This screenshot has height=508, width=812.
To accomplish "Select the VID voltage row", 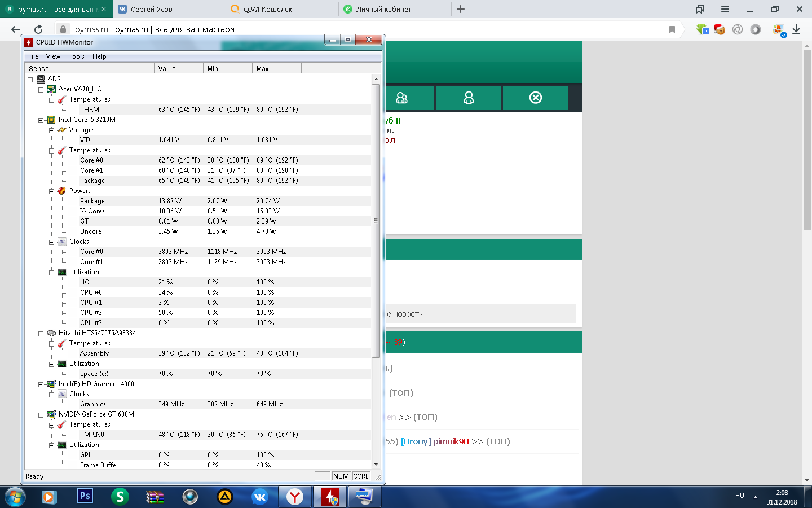I will 198,140.
